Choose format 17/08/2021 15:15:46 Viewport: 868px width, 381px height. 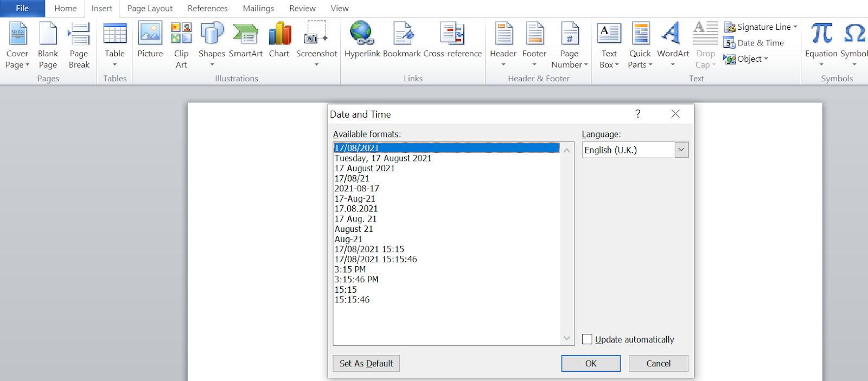[446, 259]
